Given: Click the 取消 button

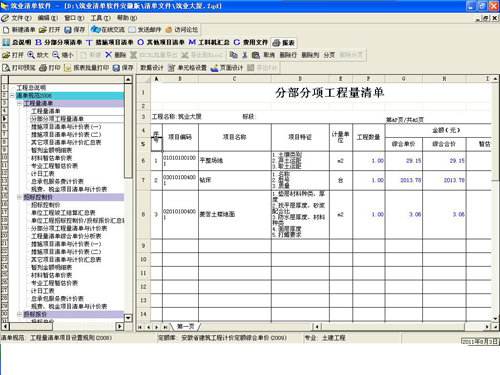Looking at the screenshot, I should [x=269, y=55].
